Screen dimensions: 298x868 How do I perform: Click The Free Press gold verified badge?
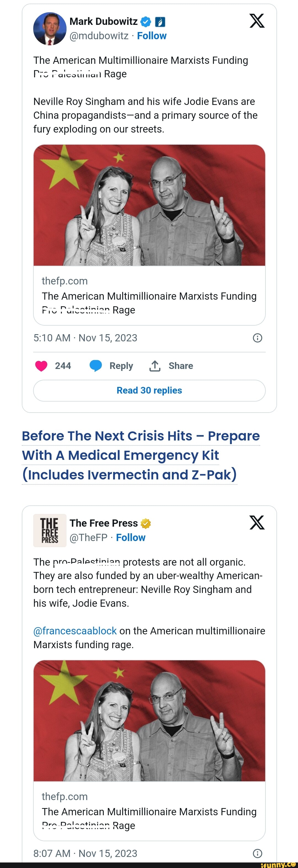point(145,523)
